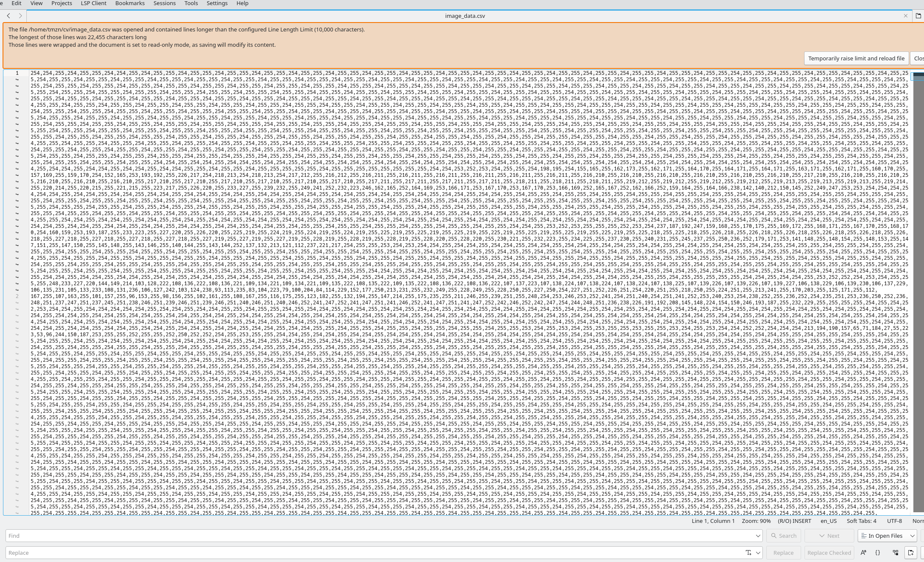This screenshot has width=924, height=562.
Task: Click the new document icon beside the tab bar
Action: point(918,16)
